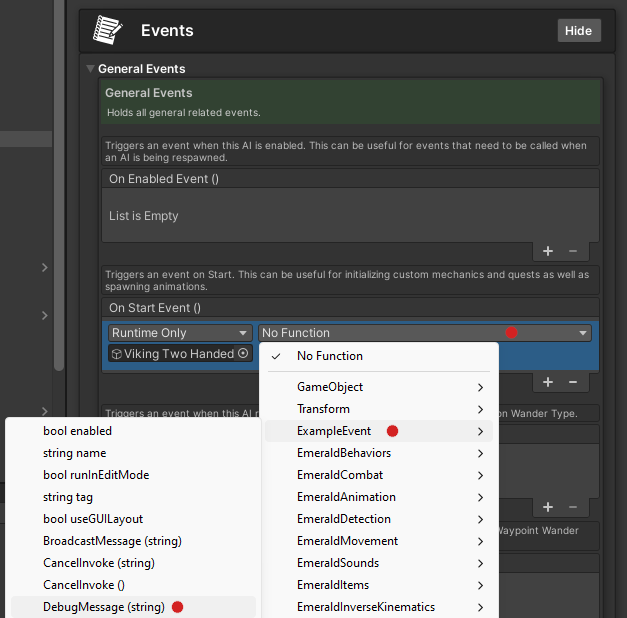The width and height of the screenshot is (627, 618).
Task: Add entry with On Enabled plus icon
Action: point(548,251)
